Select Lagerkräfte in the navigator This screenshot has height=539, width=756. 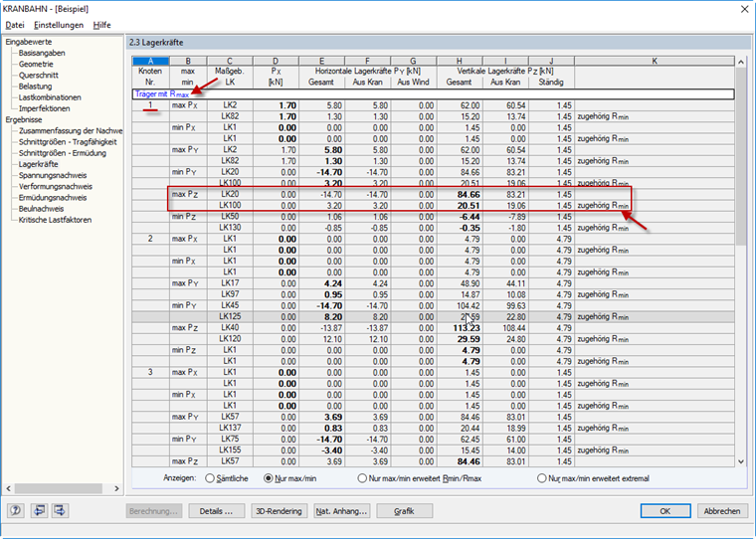pos(38,164)
